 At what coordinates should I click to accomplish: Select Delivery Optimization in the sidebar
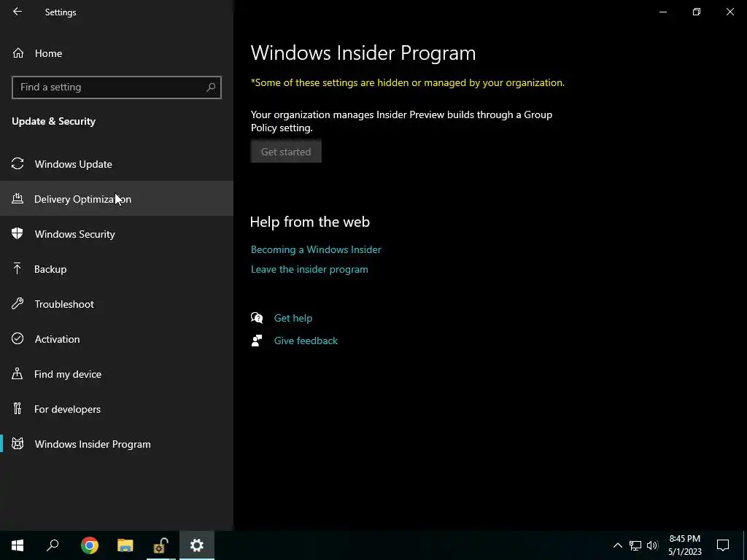[x=117, y=198]
